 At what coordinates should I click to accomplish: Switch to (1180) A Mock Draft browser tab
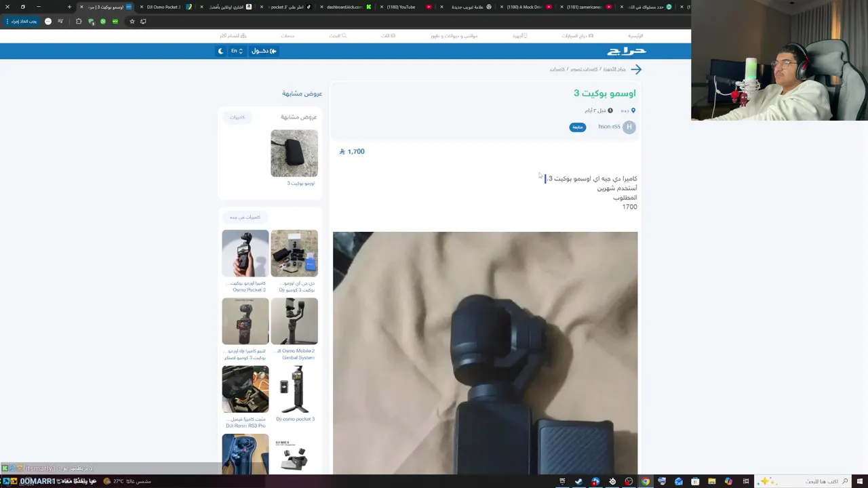tap(525, 7)
